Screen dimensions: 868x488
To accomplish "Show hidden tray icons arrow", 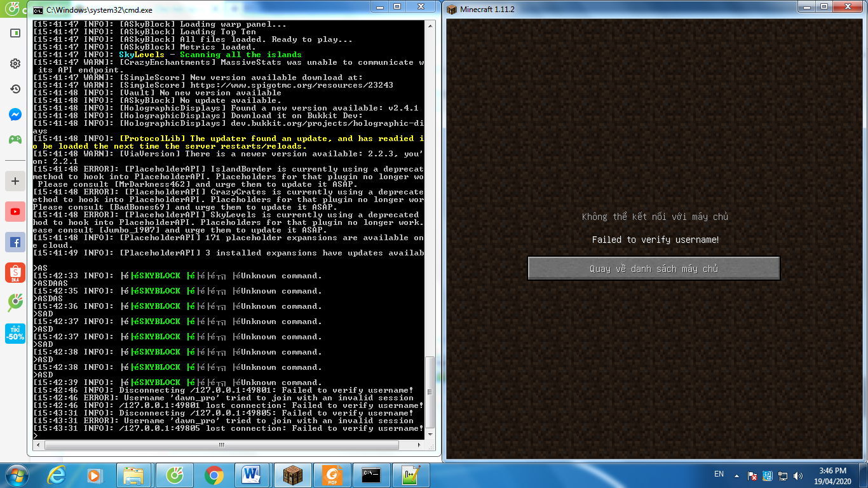I will click(x=736, y=475).
